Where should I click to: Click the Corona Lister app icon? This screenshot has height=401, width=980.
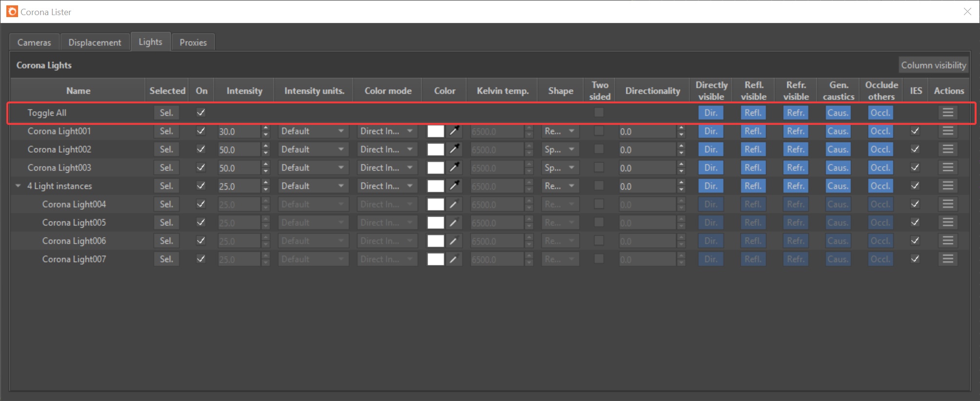12,12
